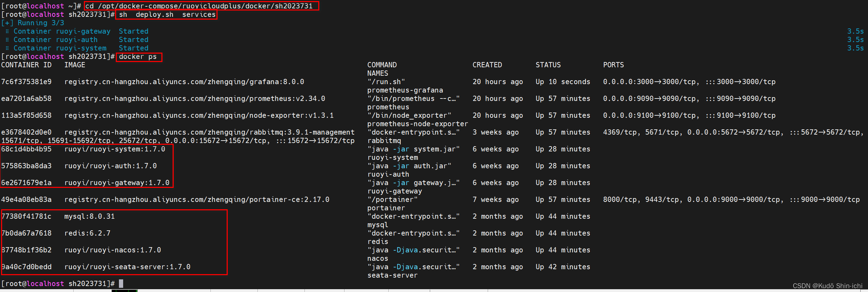Screen dimensions: 868x292
Task: Click the terminal cursor at the last prompt
Action: [121, 284]
